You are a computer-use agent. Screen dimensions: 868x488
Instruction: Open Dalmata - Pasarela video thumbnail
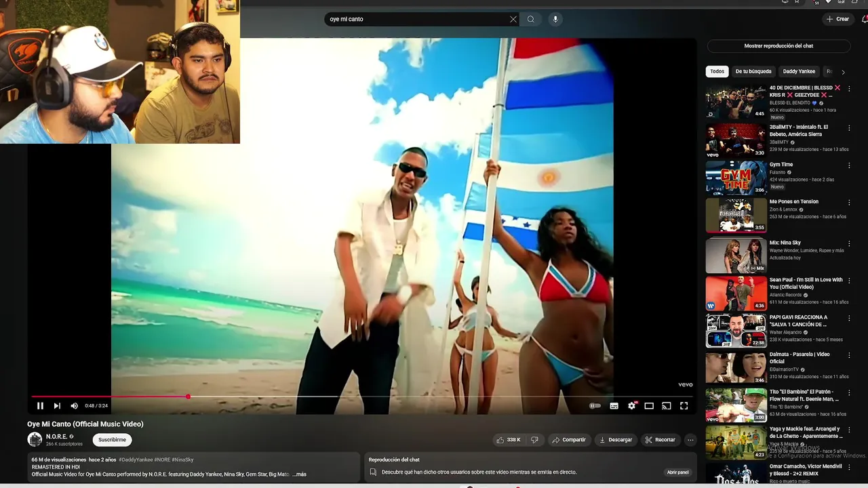(x=736, y=367)
